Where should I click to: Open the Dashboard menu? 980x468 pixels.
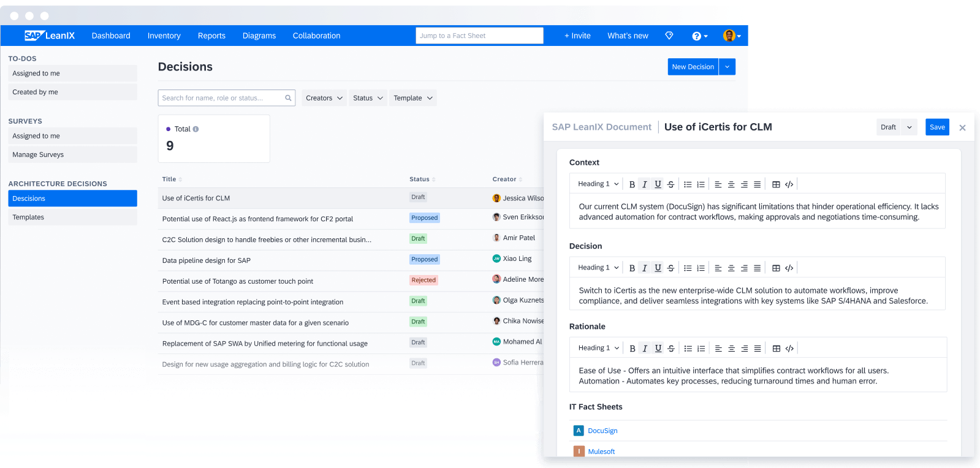pyautogui.click(x=111, y=36)
